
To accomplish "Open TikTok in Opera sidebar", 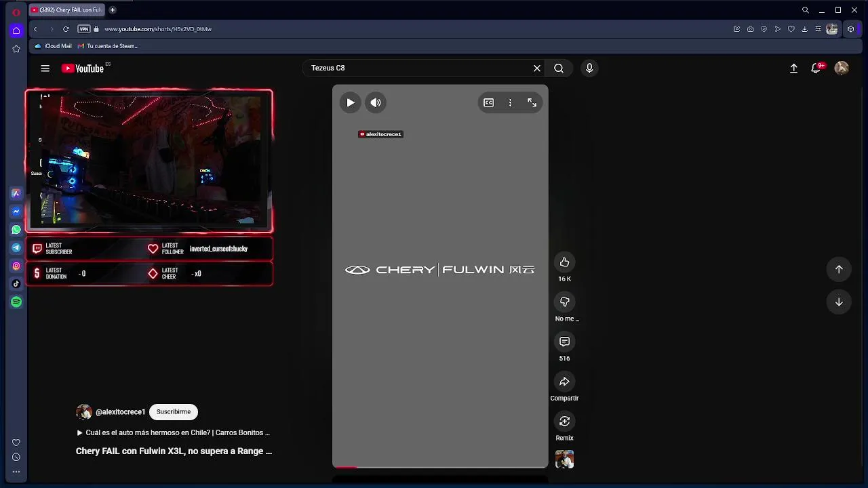I will (16, 284).
